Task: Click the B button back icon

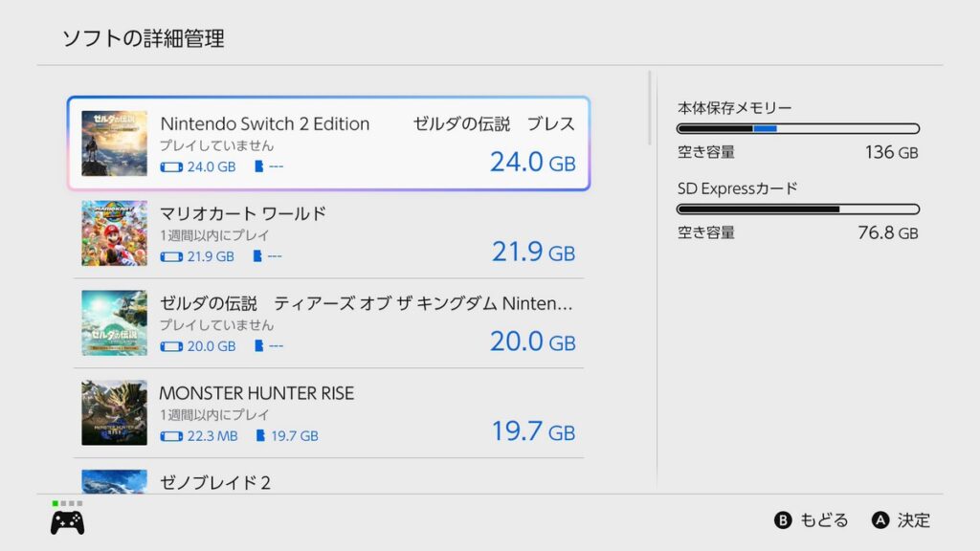Action: (783, 520)
